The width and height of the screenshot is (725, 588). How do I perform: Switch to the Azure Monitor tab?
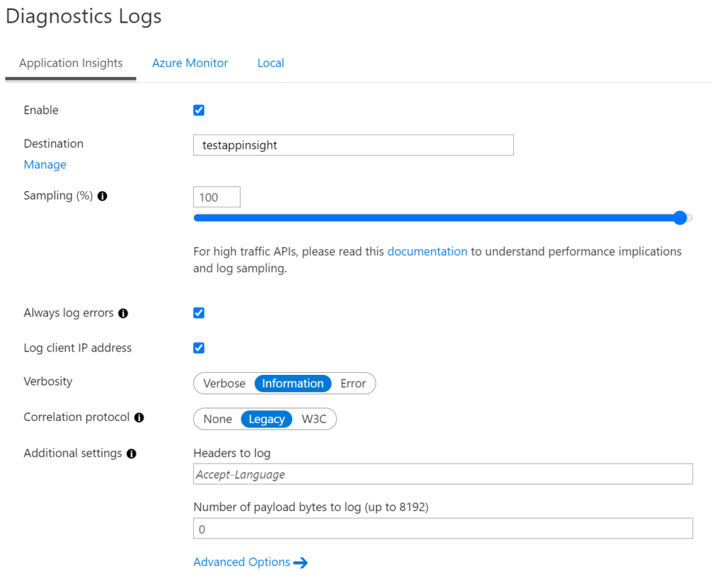(190, 63)
